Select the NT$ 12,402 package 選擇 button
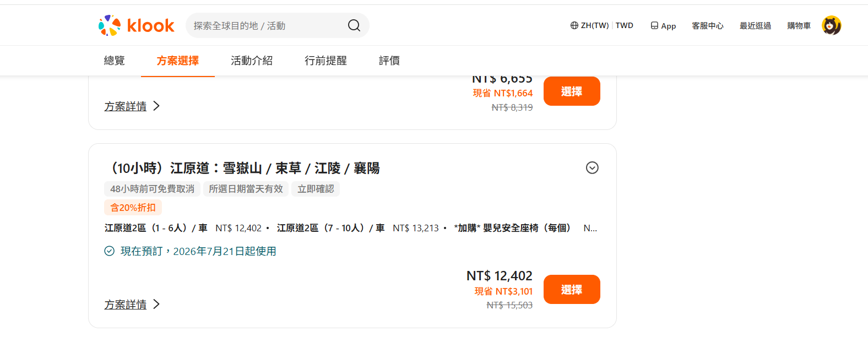Image resolution: width=868 pixels, height=364 pixels. coord(572,289)
